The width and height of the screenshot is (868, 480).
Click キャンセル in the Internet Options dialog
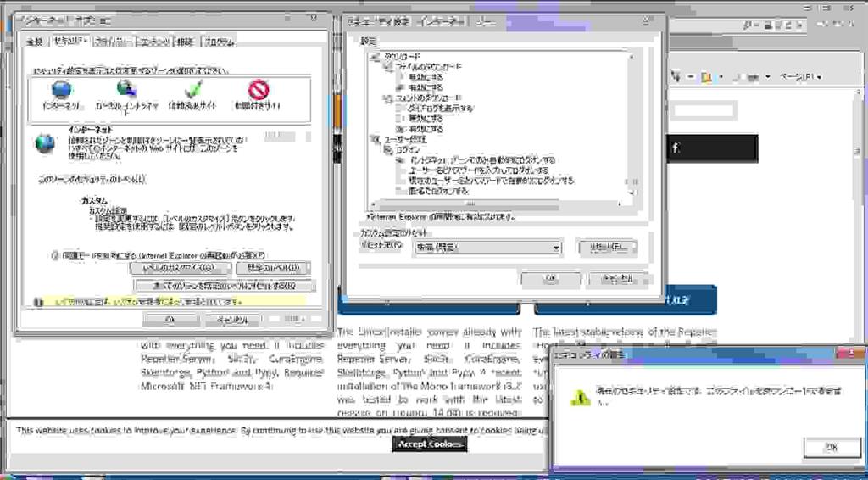click(x=232, y=320)
